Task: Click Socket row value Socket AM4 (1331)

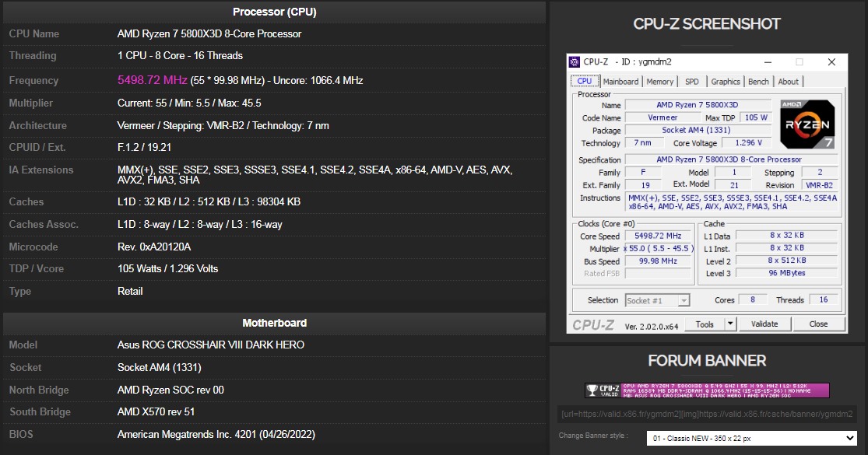Action: click(160, 368)
